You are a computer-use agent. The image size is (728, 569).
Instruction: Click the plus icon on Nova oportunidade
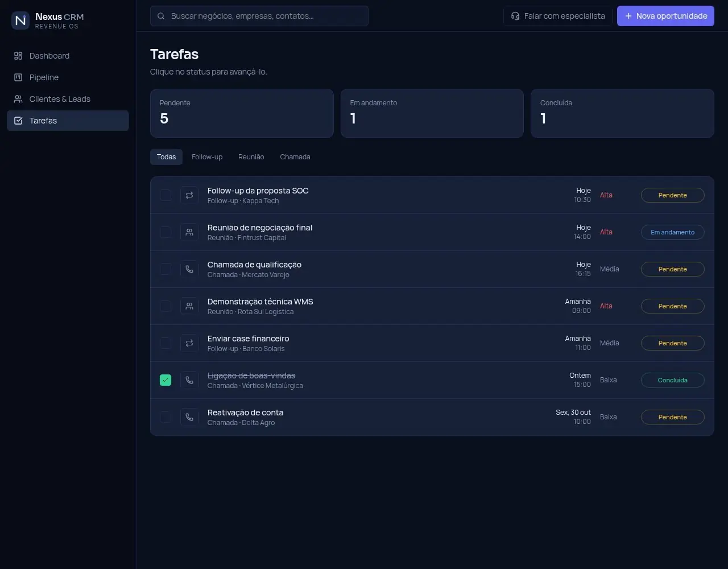click(628, 16)
